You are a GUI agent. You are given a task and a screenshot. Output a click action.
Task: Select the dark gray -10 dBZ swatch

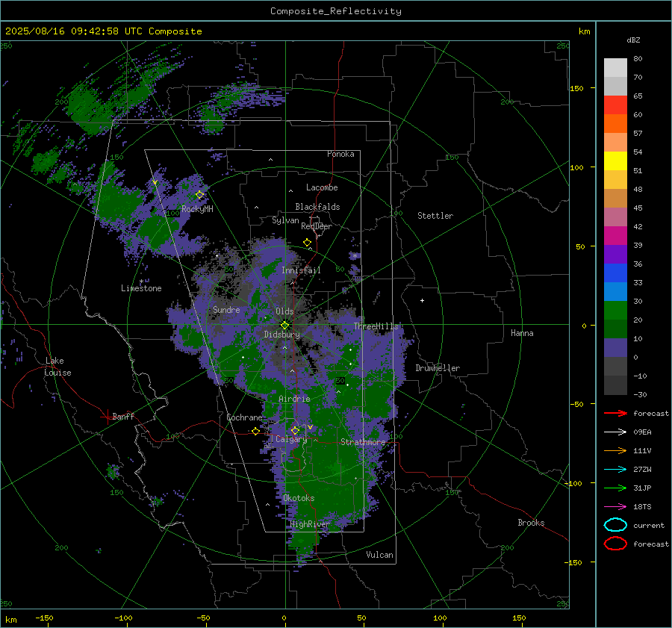pos(615,385)
